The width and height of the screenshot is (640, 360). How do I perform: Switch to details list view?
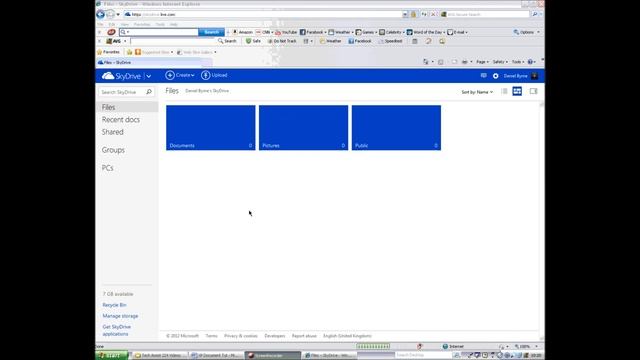tap(504, 91)
